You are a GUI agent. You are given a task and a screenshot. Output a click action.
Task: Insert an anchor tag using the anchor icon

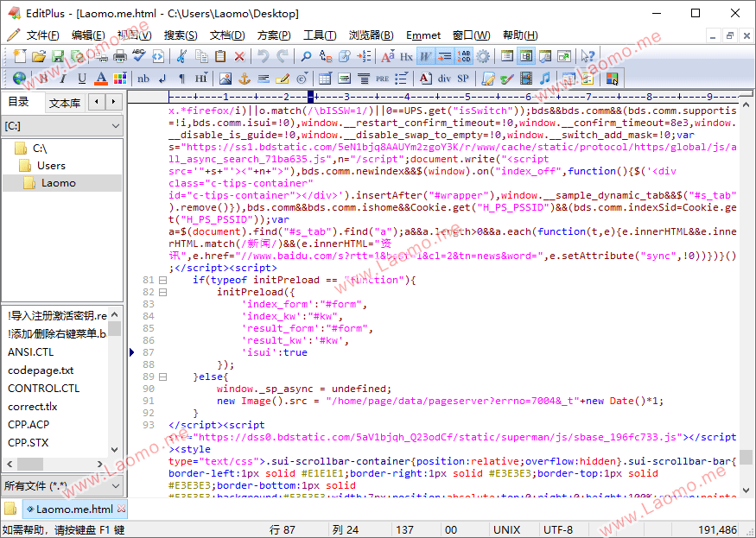click(x=245, y=78)
